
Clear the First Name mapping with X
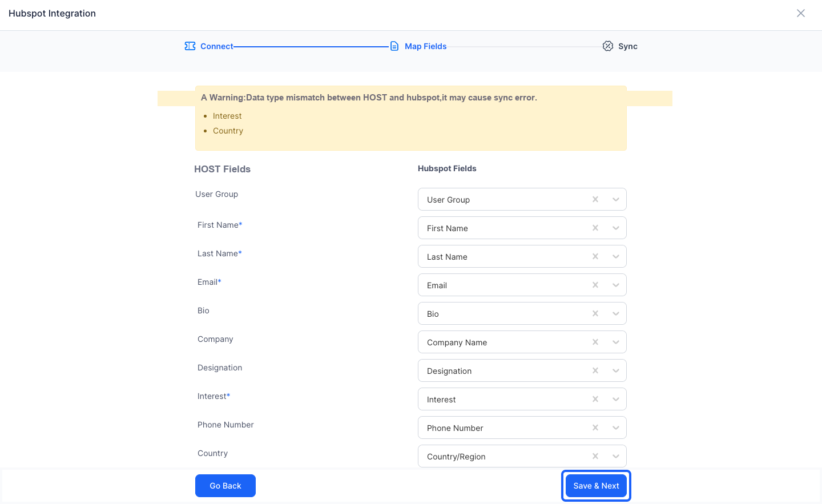[595, 228]
